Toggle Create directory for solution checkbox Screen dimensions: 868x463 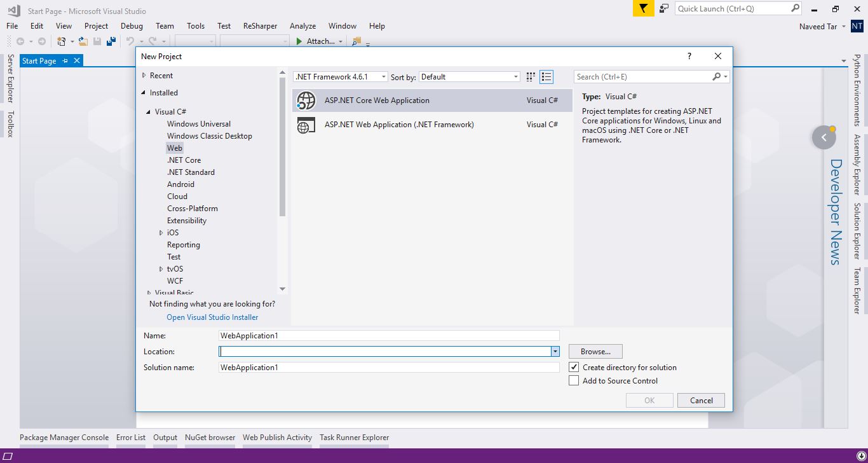pos(574,367)
